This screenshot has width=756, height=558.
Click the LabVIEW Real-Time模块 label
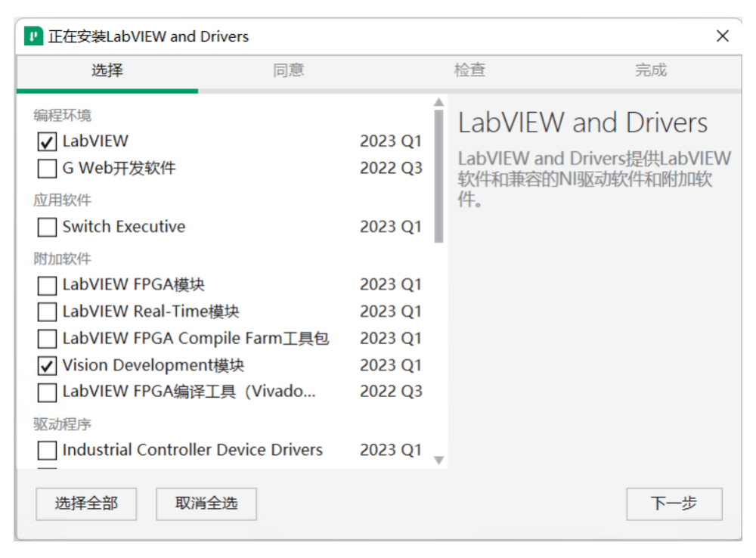click(151, 312)
